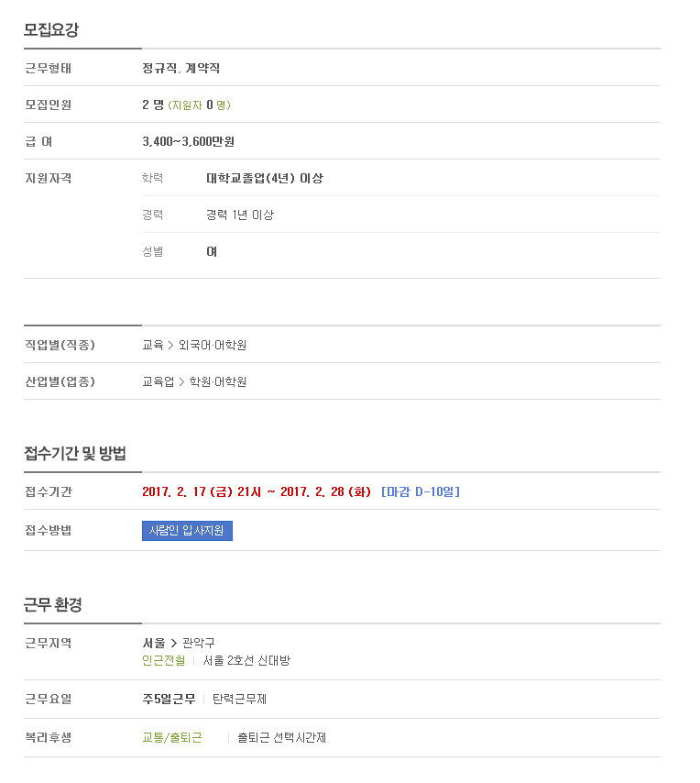Click the 교육 > 외국어·어학원 job category
The height and width of the screenshot is (783, 700).
coord(194,345)
